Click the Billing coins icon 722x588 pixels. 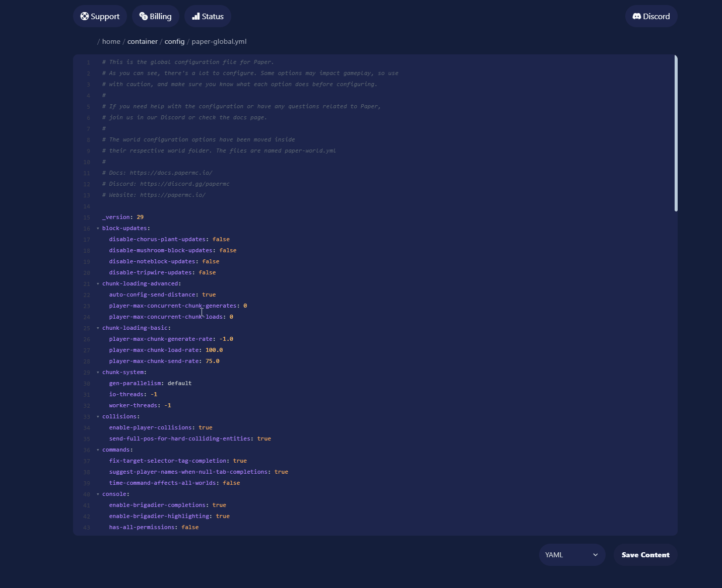point(144,16)
